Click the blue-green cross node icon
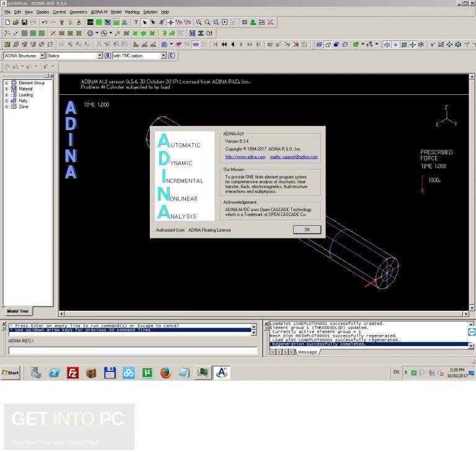Viewport: 476px width, 452px height. pos(413,45)
